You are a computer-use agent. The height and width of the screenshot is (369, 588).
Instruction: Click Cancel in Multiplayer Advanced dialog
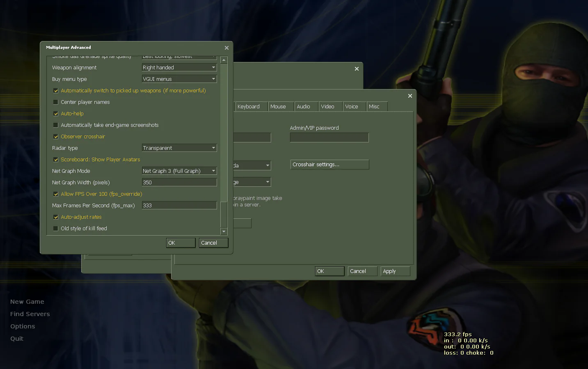pyautogui.click(x=214, y=243)
